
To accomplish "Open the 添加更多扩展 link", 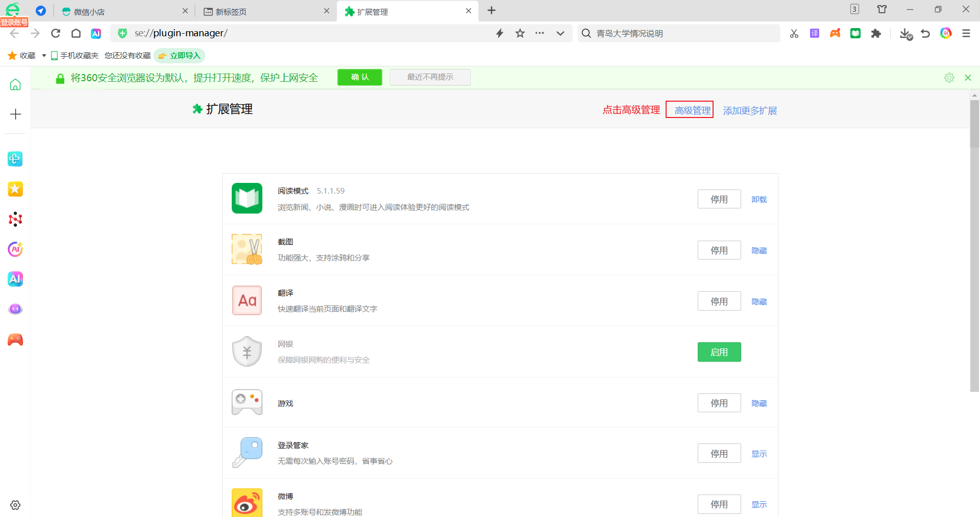I will coord(750,110).
